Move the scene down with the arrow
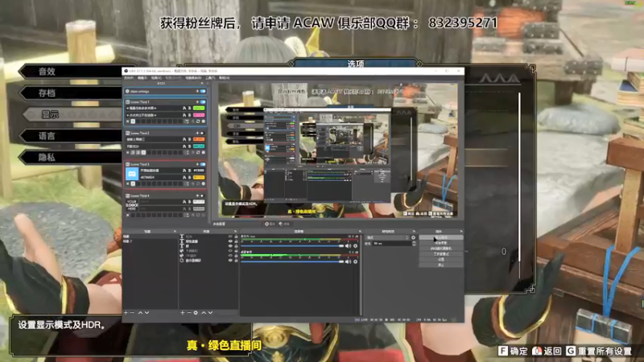 coord(147,313)
